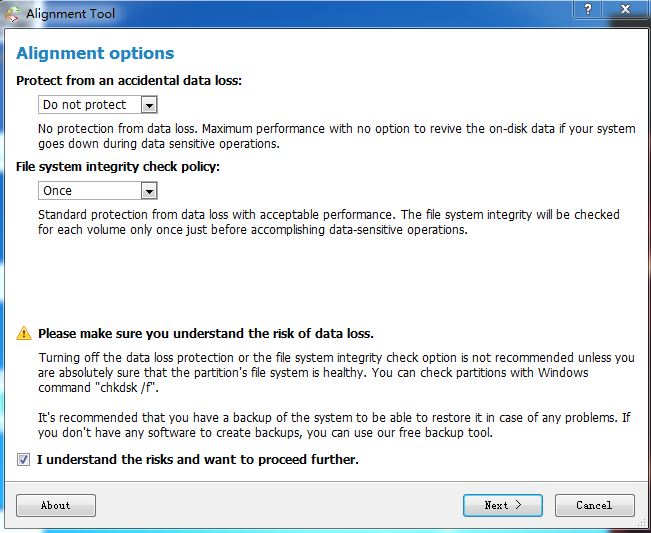The height and width of the screenshot is (533, 651).
Task: Click the yellow warning triangle icon
Action: (24, 333)
